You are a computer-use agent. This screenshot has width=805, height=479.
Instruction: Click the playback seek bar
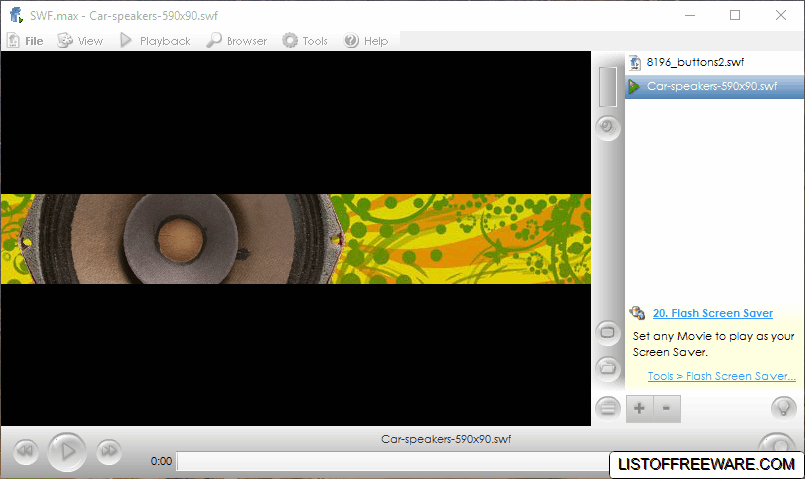pos(393,461)
